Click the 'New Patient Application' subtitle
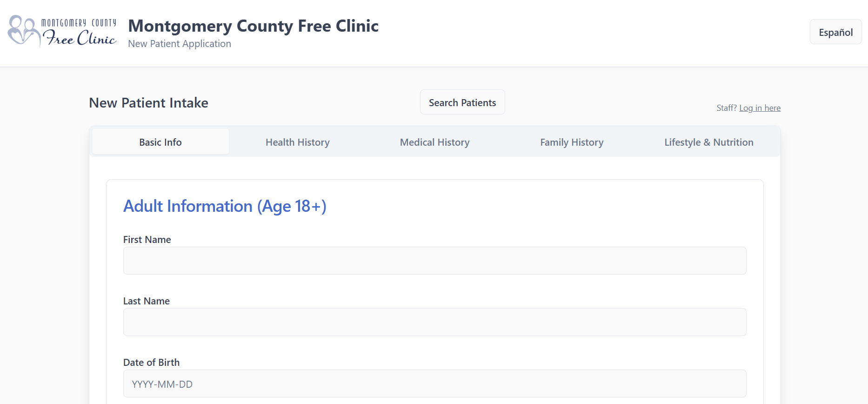The height and width of the screenshot is (404, 868). coord(179,43)
